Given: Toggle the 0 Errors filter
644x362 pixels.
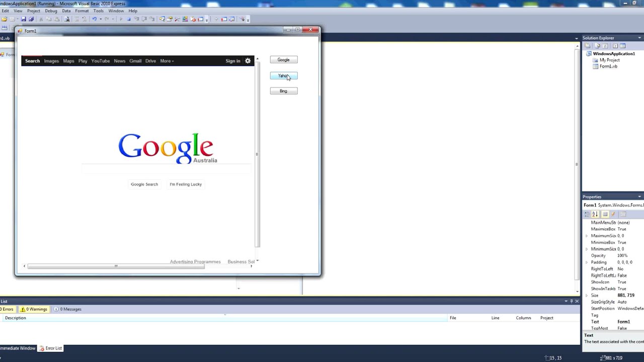Looking at the screenshot, I should [7, 309].
